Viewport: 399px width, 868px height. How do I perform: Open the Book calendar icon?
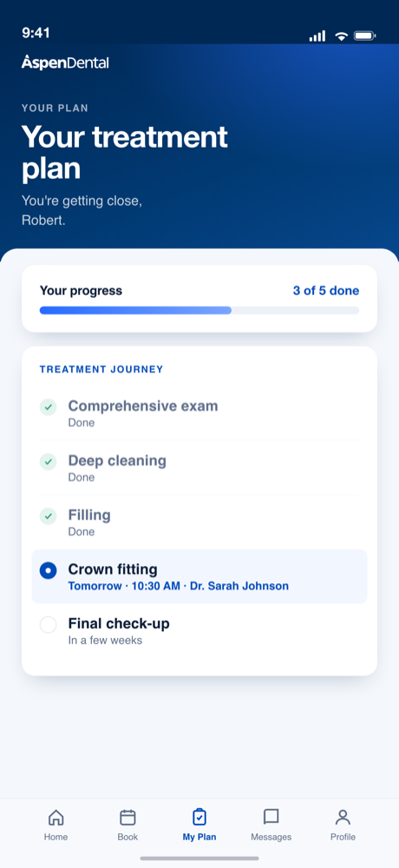[x=128, y=817]
